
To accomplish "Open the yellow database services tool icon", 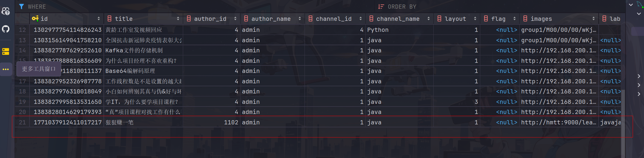I will point(6,51).
